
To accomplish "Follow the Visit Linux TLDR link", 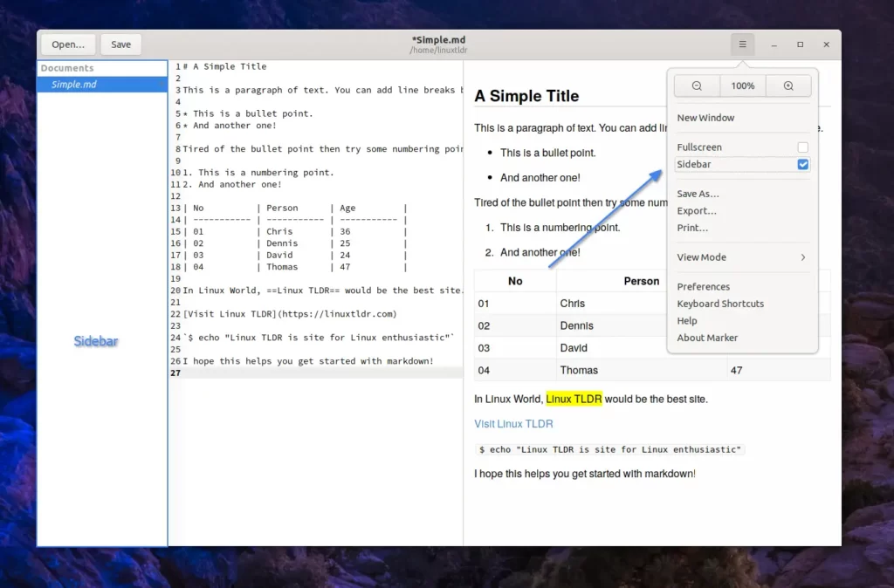I will 513,424.
